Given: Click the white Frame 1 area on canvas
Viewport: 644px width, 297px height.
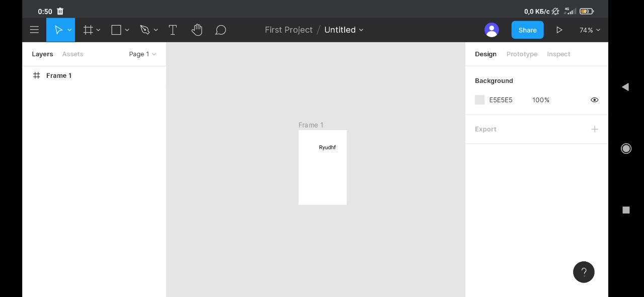Looking at the screenshot, I should pyautogui.click(x=323, y=167).
